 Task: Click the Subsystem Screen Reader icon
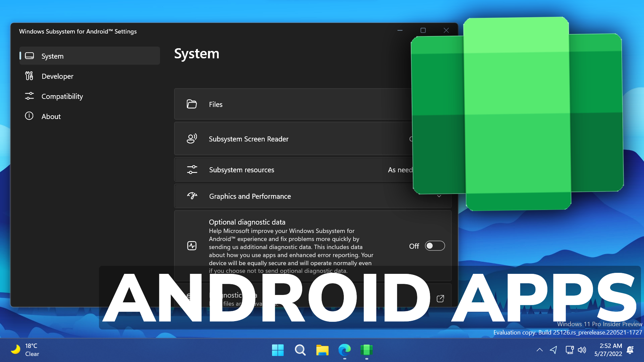[x=192, y=138]
